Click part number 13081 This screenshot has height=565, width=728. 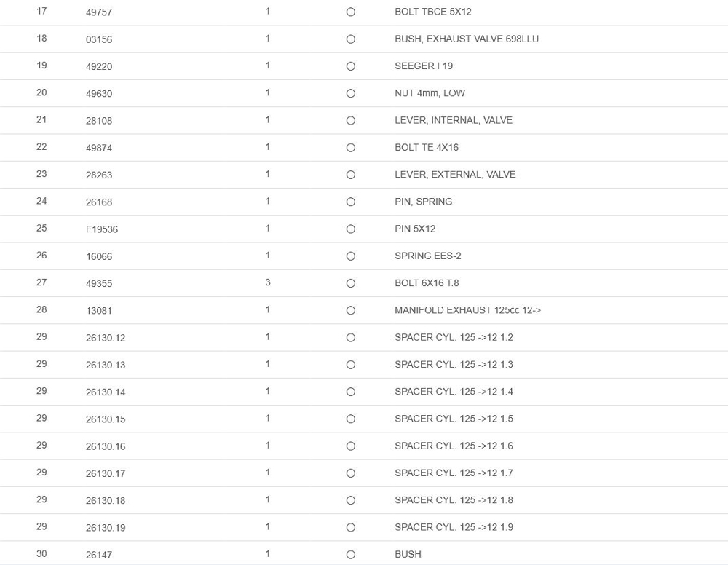click(99, 311)
